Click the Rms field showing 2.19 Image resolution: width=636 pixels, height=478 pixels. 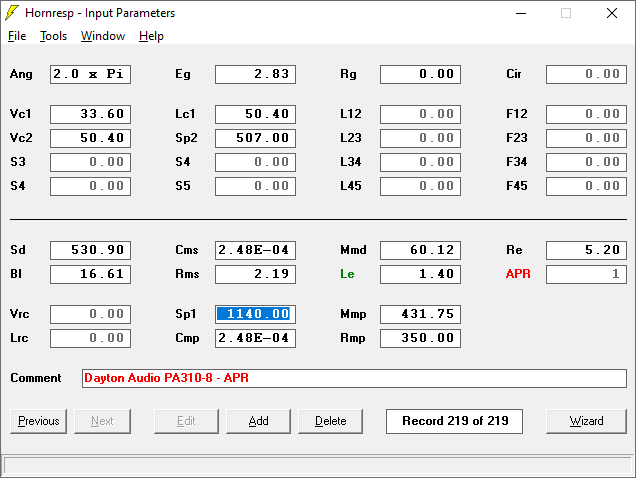[x=256, y=274]
